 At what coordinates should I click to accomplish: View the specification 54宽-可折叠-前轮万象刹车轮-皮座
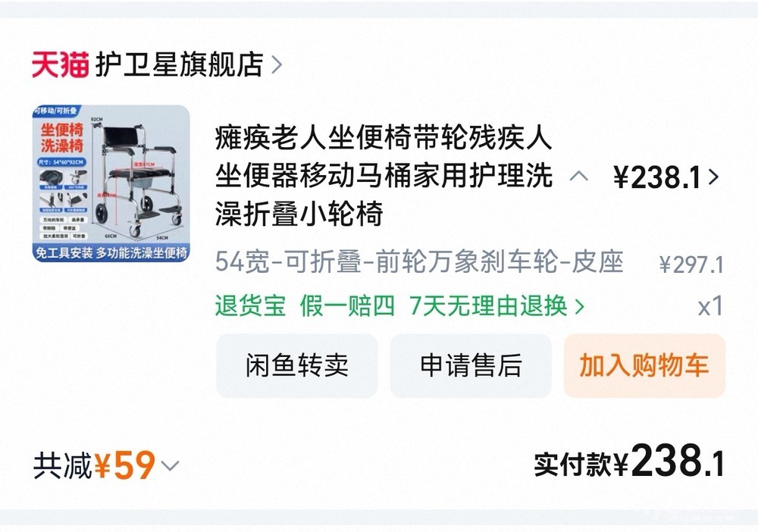[x=419, y=262]
